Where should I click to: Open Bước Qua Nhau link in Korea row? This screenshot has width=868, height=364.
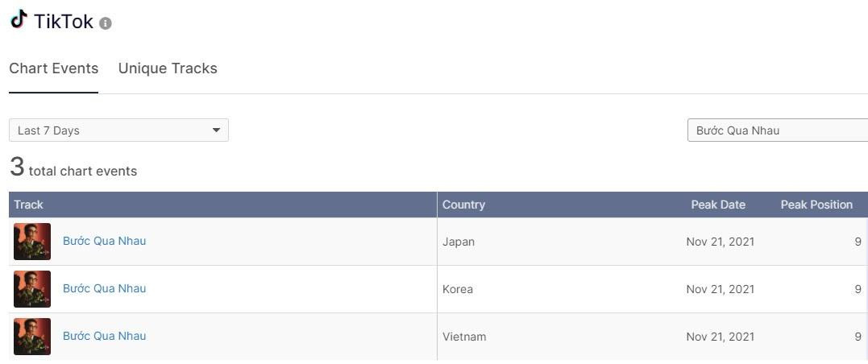(x=105, y=288)
